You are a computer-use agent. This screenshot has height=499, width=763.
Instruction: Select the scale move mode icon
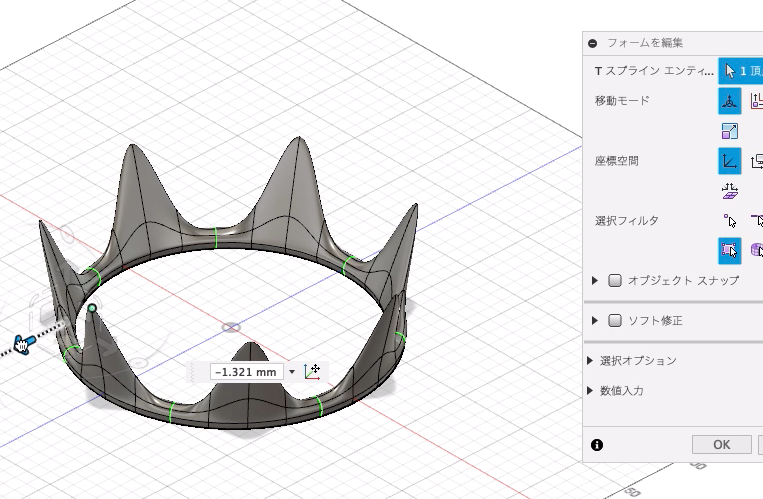click(x=729, y=131)
